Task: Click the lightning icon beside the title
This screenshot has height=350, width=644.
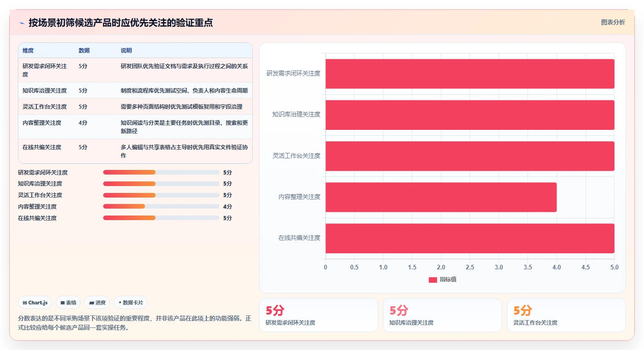Action: pyautogui.click(x=22, y=23)
